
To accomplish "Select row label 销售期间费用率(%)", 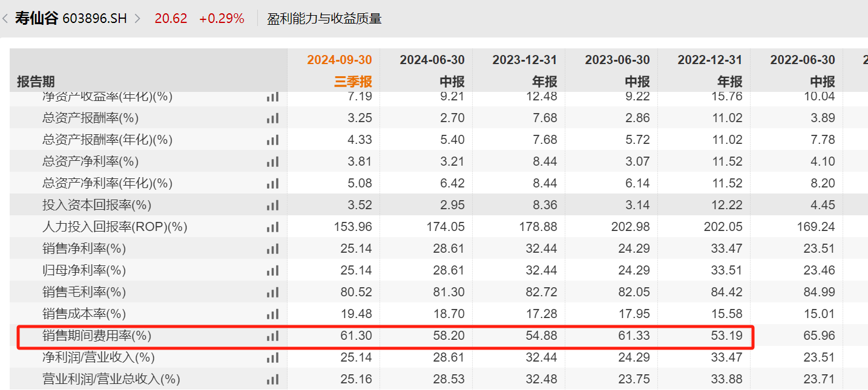I will 97,336.
